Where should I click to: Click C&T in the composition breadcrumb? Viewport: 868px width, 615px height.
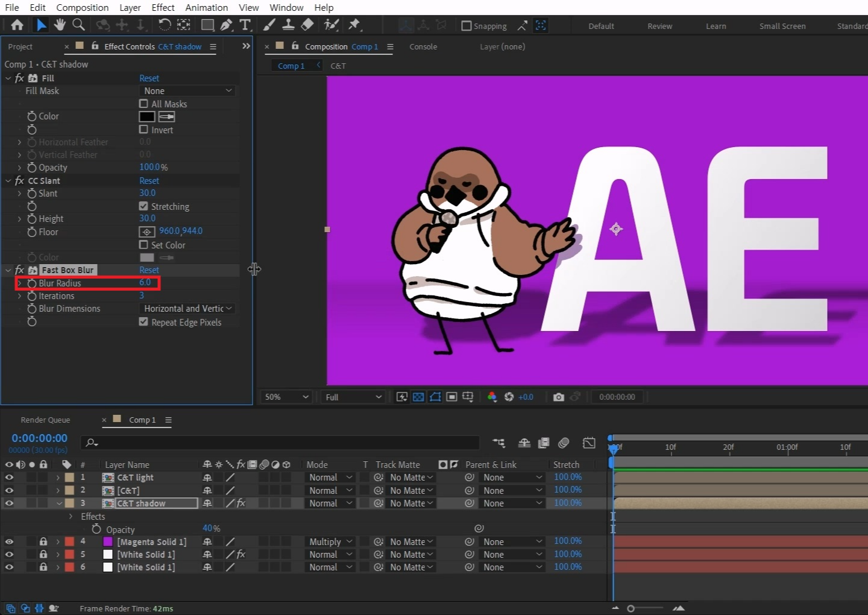338,66
